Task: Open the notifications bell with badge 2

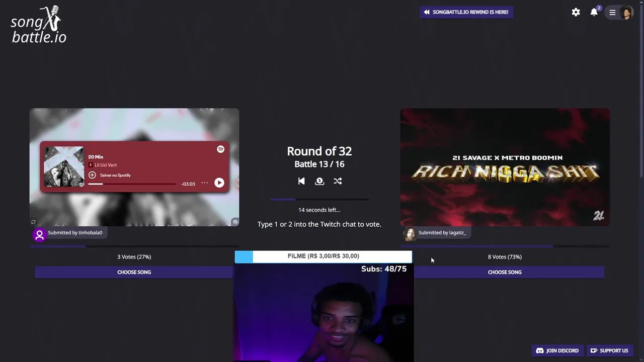Action: tap(594, 12)
